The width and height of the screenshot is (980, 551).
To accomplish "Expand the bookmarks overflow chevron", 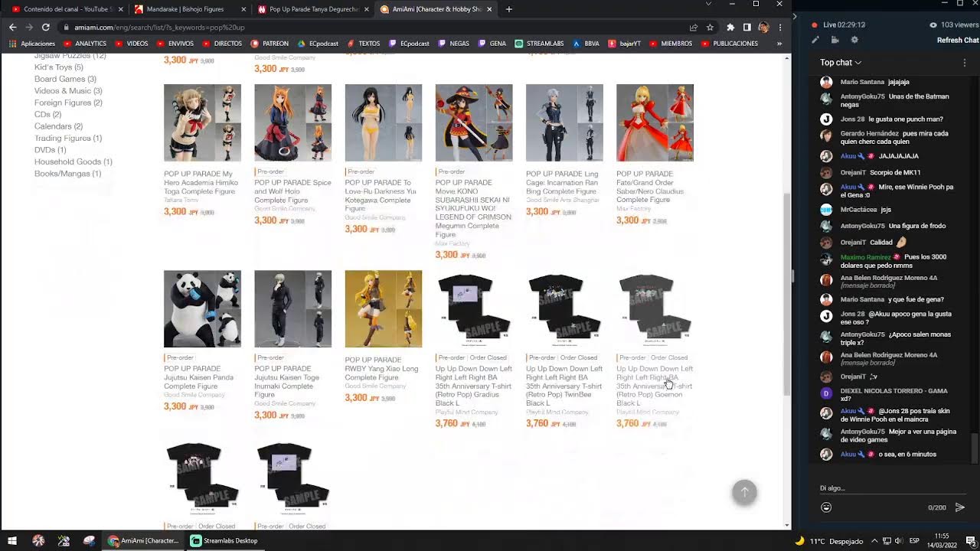I will point(779,44).
